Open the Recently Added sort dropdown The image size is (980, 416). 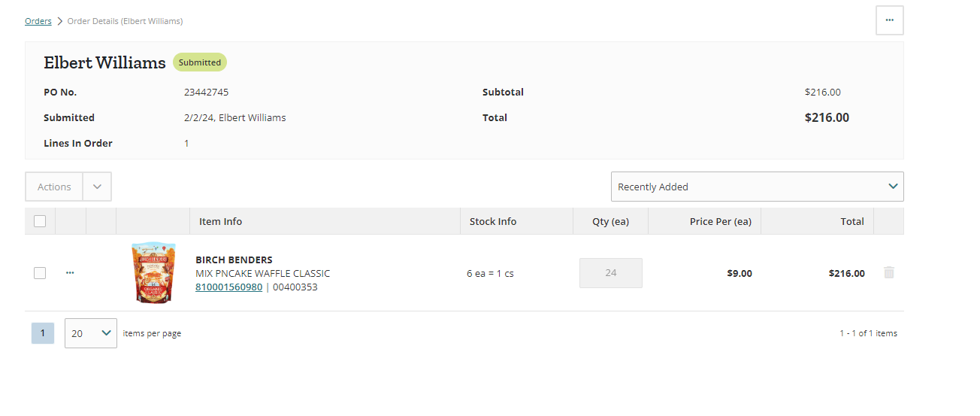[x=758, y=187]
